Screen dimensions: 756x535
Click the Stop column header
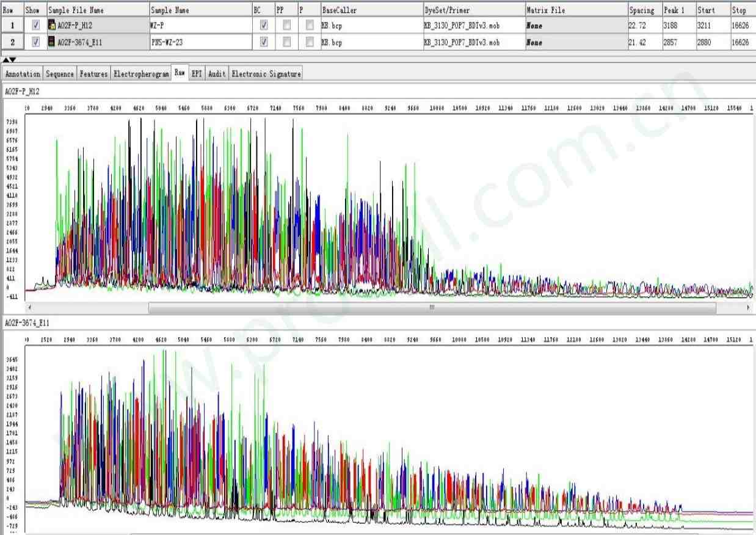743,10
